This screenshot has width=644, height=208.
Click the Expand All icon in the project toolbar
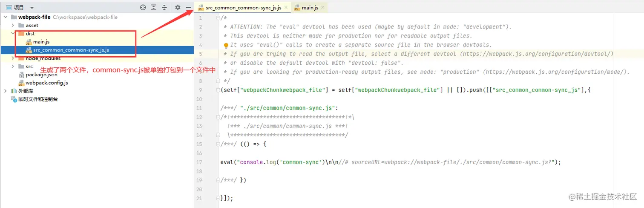pyautogui.click(x=154, y=8)
